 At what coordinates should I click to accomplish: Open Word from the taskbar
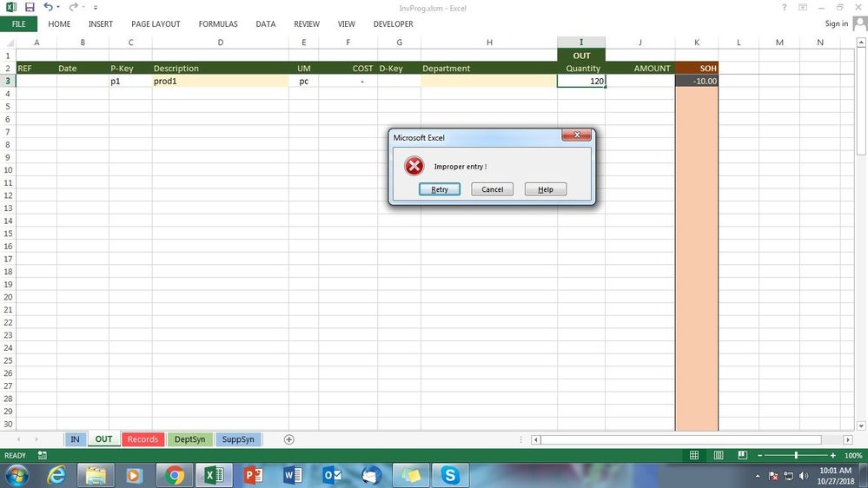(293, 475)
